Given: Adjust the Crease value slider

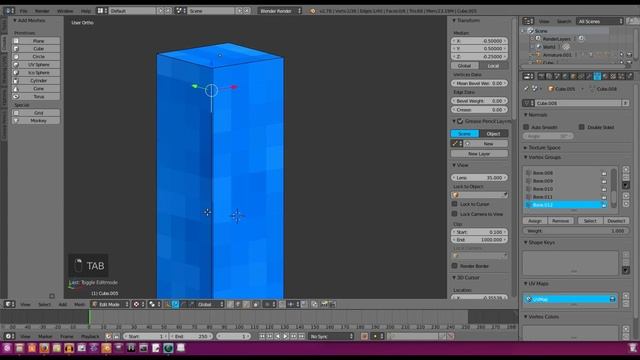Looking at the screenshot, I should coord(479,110).
